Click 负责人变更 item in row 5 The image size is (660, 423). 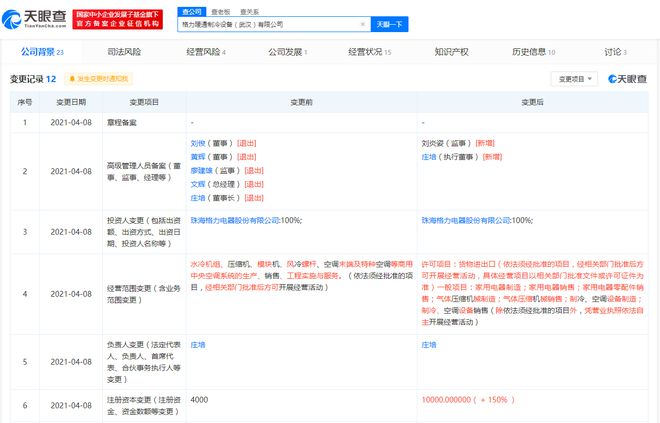144,362
